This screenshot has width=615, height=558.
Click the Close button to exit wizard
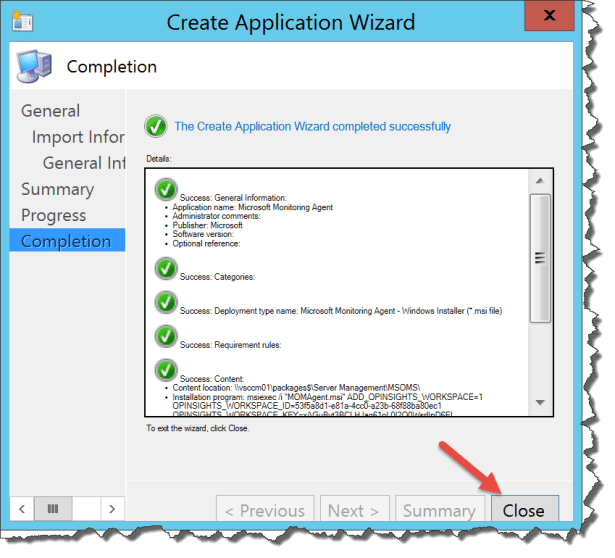point(525,508)
